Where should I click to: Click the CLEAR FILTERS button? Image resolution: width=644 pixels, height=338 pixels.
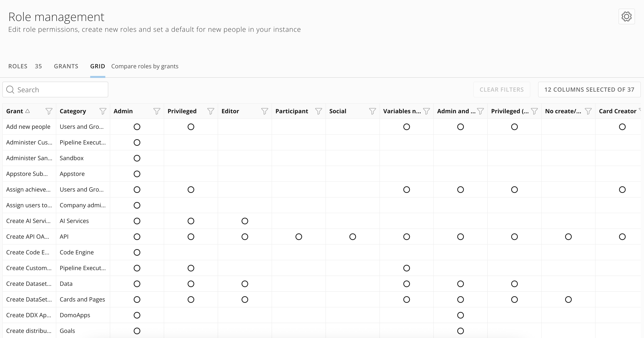(x=501, y=89)
